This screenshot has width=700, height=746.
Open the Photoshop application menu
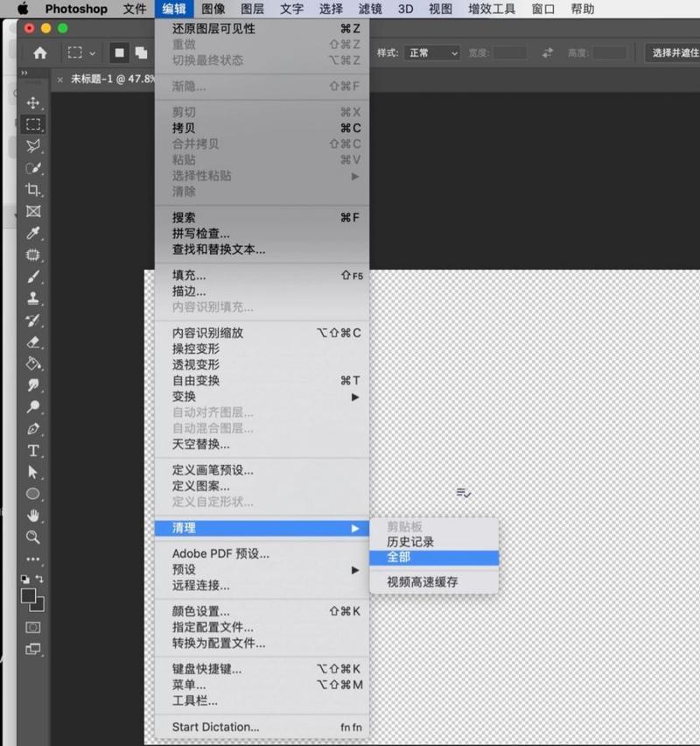[x=76, y=9]
